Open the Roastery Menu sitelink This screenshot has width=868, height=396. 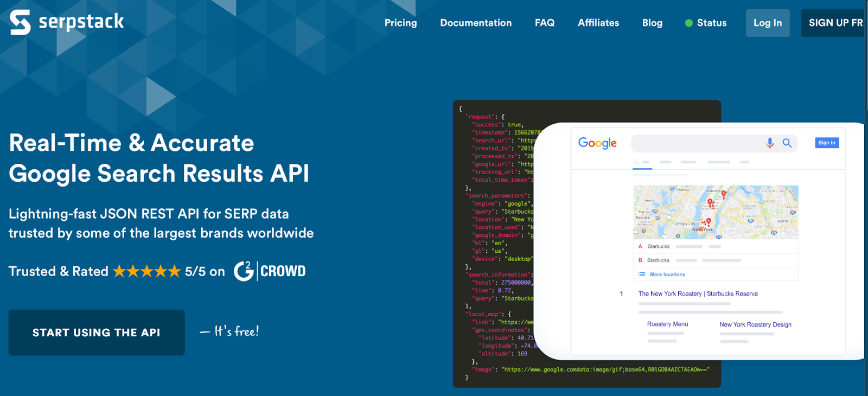[x=667, y=324]
